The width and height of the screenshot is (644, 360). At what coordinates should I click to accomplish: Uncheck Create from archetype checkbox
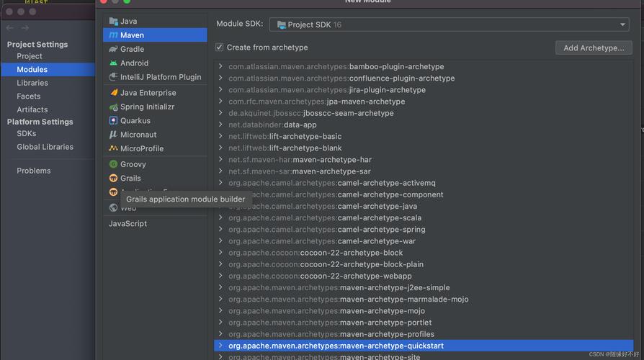[x=219, y=48]
